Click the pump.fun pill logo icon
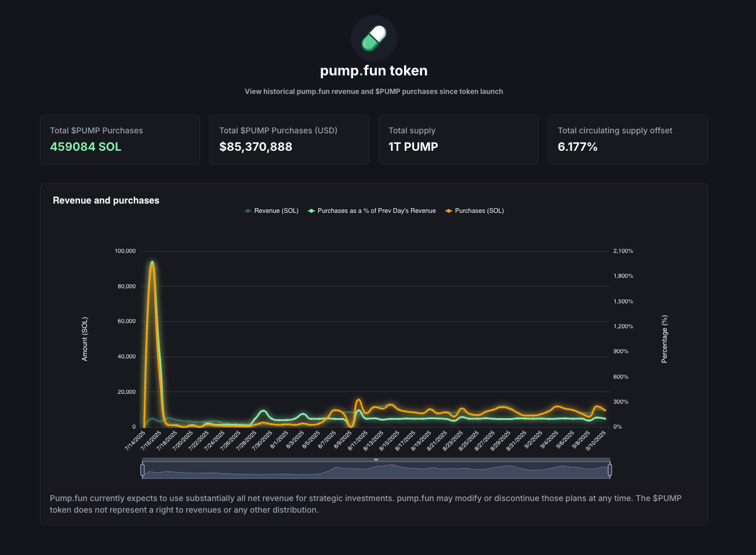This screenshot has width=756, height=555. (x=374, y=38)
